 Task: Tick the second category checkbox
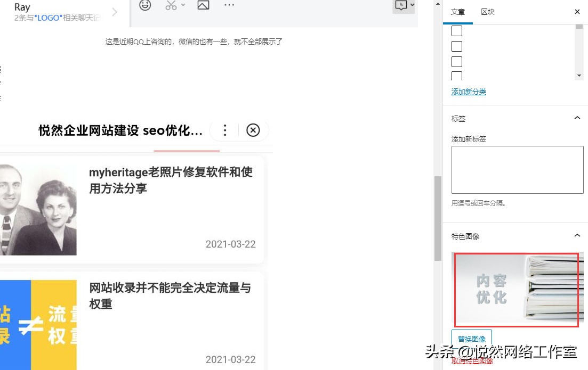pos(457,46)
